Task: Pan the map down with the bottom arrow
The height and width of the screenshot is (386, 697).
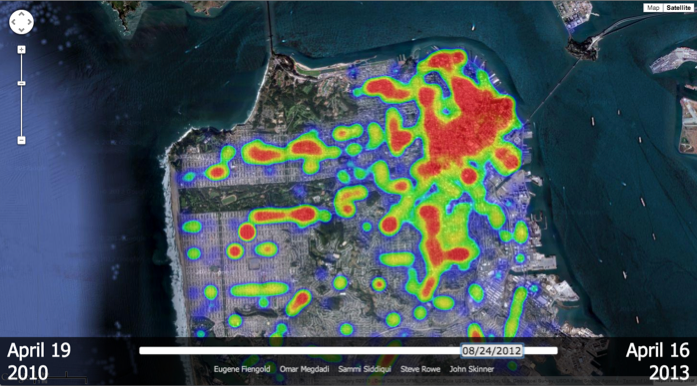Action: [x=21, y=29]
